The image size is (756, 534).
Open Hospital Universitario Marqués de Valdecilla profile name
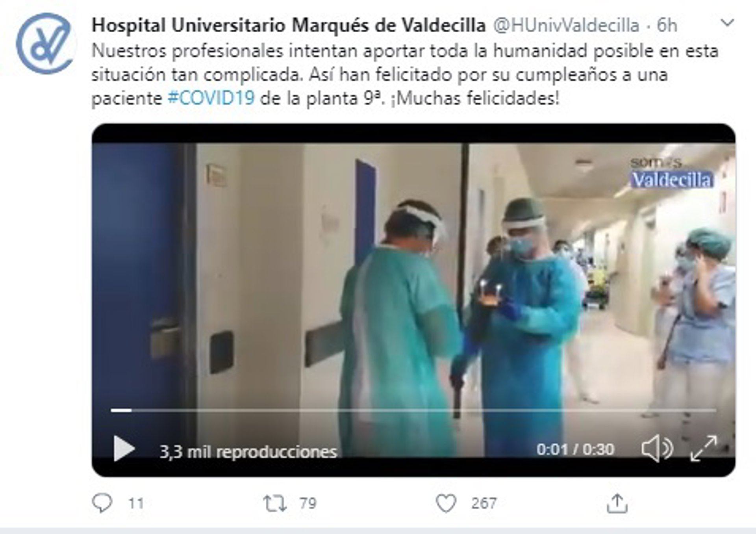(x=288, y=26)
